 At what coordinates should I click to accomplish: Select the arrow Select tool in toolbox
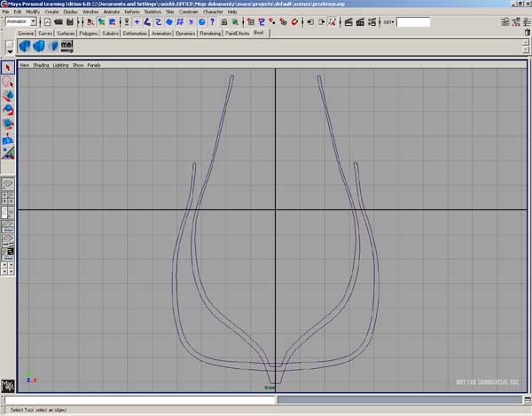pyautogui.click(x=8, y=67)
